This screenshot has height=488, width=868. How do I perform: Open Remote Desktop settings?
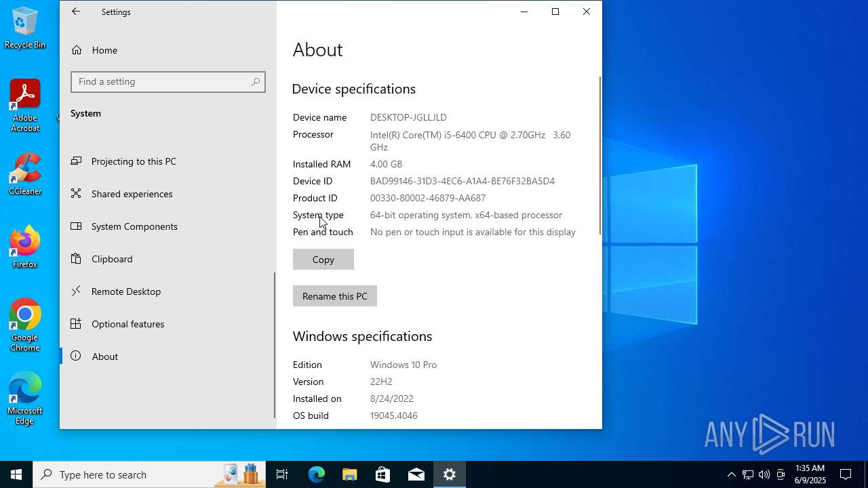click(x=168, y=291)
